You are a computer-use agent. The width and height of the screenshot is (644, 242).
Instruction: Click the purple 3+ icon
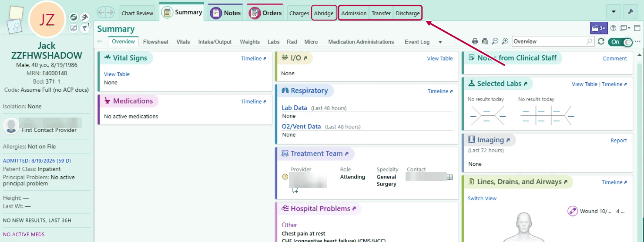pyautogui.click(x=598, y=28)
